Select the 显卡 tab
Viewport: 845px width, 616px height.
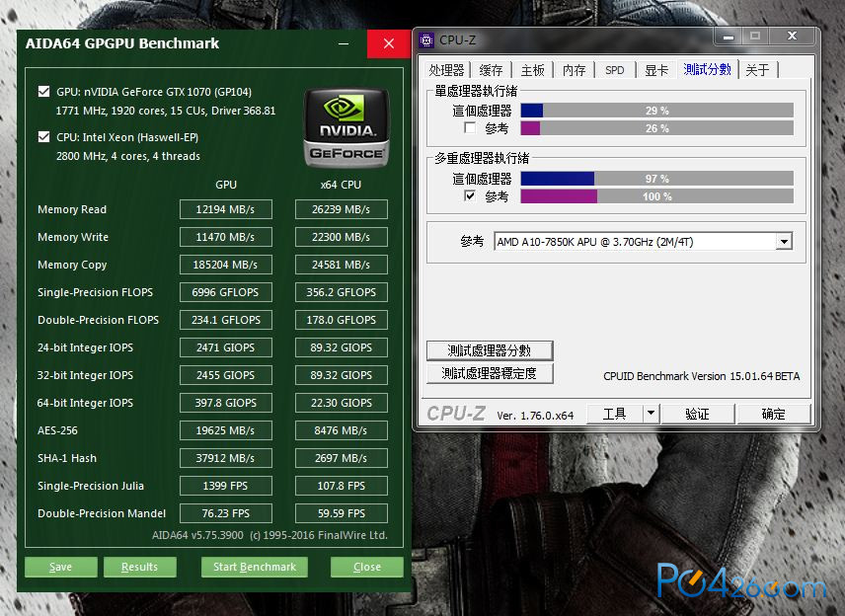[x=656, y=70]
